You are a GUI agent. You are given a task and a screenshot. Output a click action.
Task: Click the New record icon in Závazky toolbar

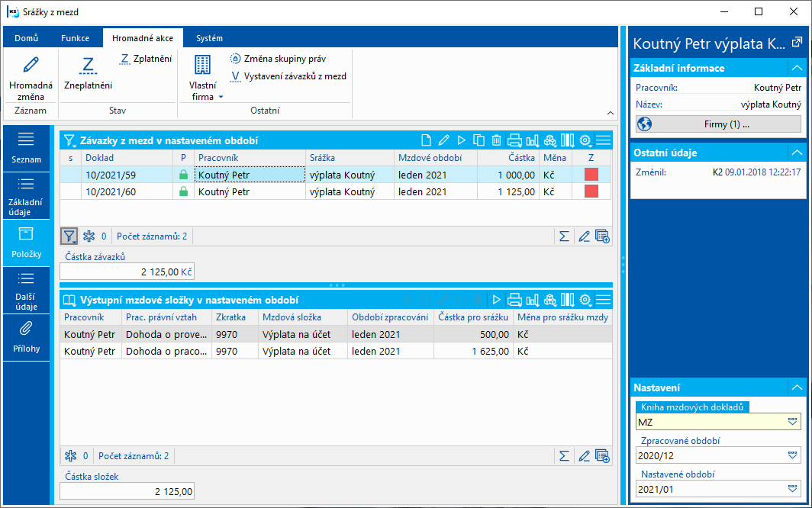pyautogui.click(x=426, y=140)
